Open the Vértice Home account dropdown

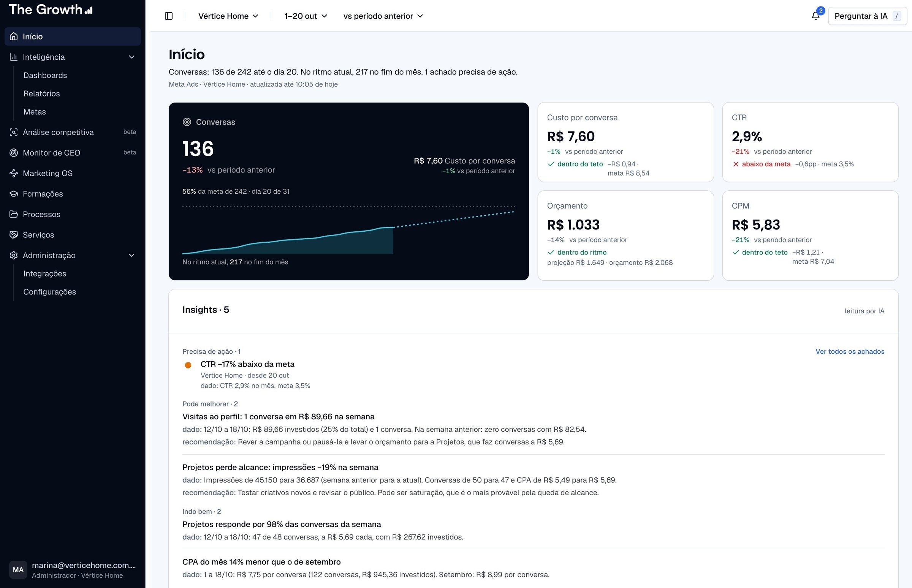pyautogui.click(x=228, y=16)
